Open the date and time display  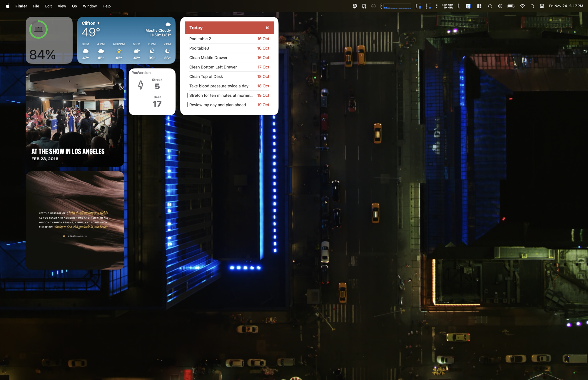coord(566,6)
